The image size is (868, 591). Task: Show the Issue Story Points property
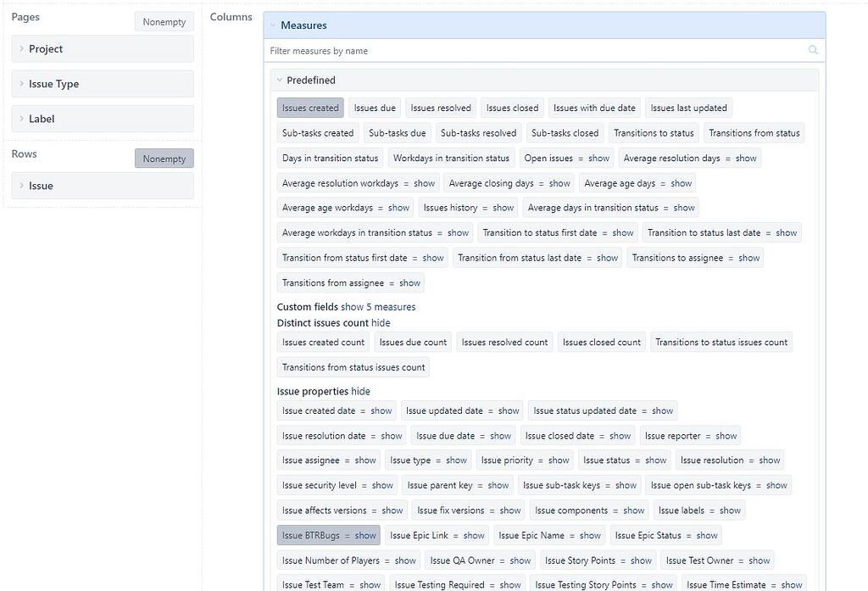pyautogui.click(x=641, y=560)
